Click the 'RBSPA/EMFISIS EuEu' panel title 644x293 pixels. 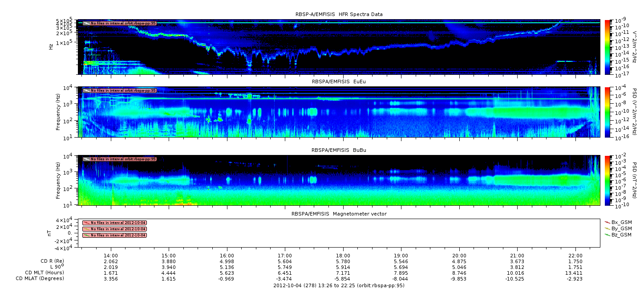point(339,82)
